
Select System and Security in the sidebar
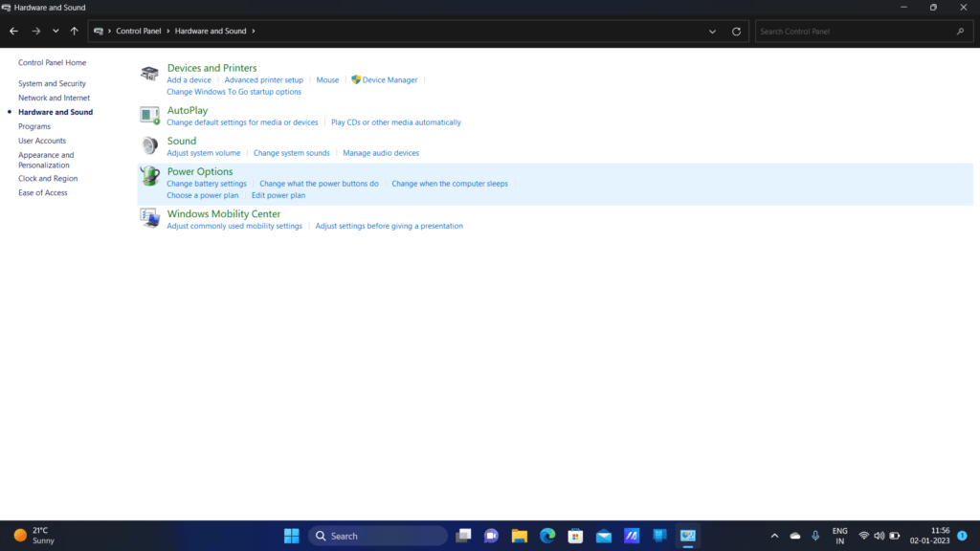tap(52, 83)
